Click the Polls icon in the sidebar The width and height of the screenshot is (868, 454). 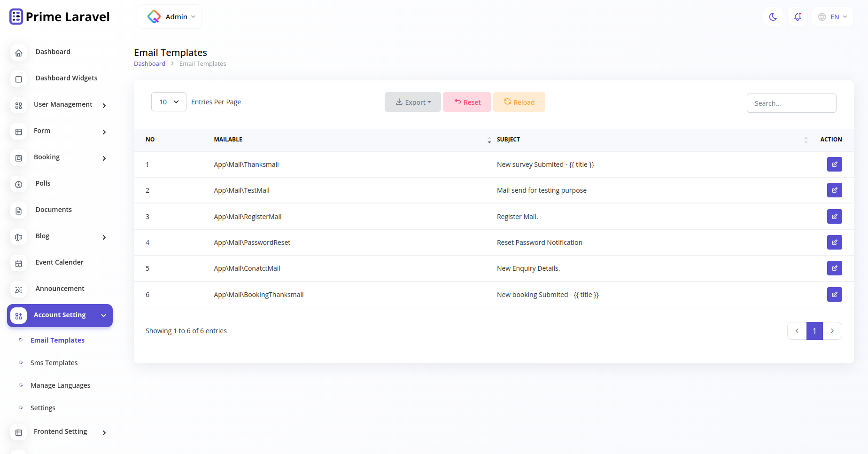(18, 184)
